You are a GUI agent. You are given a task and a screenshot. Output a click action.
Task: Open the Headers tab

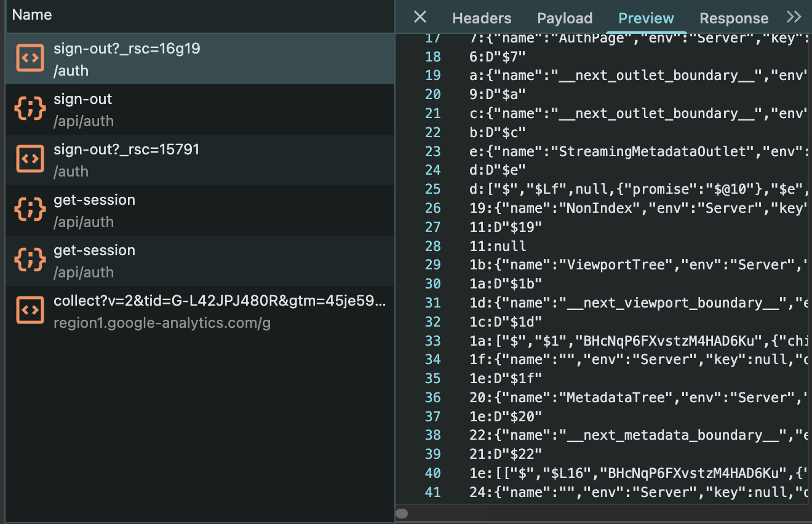(482, 18)
